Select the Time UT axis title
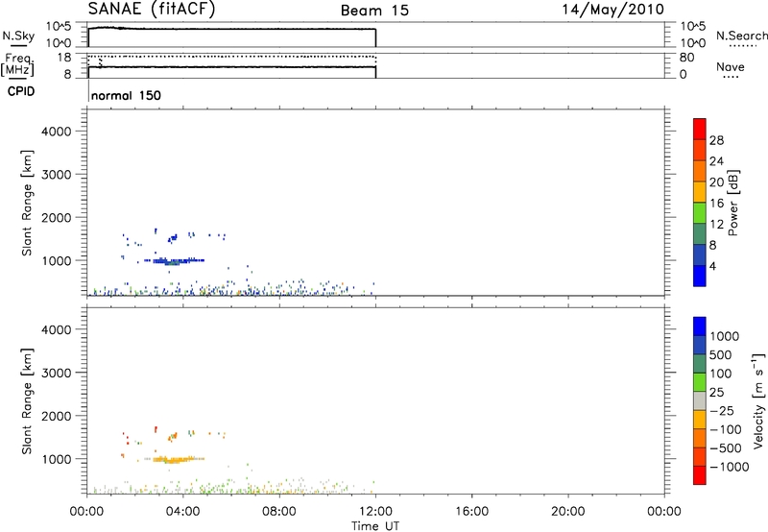This screenshot has height=532, width=768. [x=375, y=526]
